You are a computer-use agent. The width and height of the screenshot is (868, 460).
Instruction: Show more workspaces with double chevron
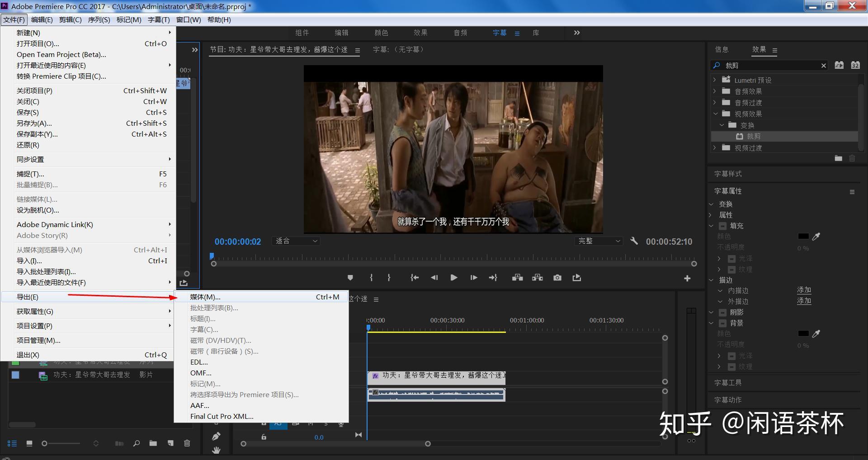click(577, 33)
